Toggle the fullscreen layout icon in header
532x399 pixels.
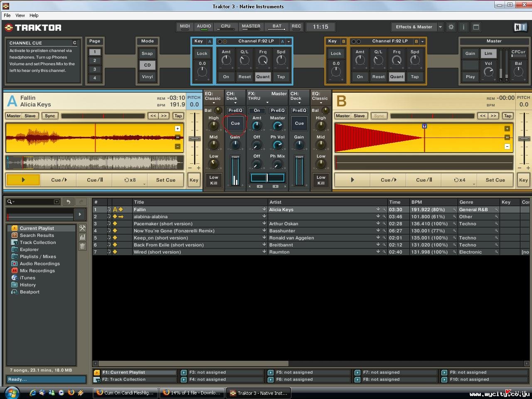tap(476, 27)
